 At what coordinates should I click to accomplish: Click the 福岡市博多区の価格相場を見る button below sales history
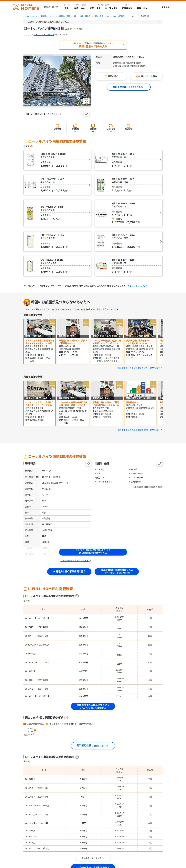coord(93,706)
